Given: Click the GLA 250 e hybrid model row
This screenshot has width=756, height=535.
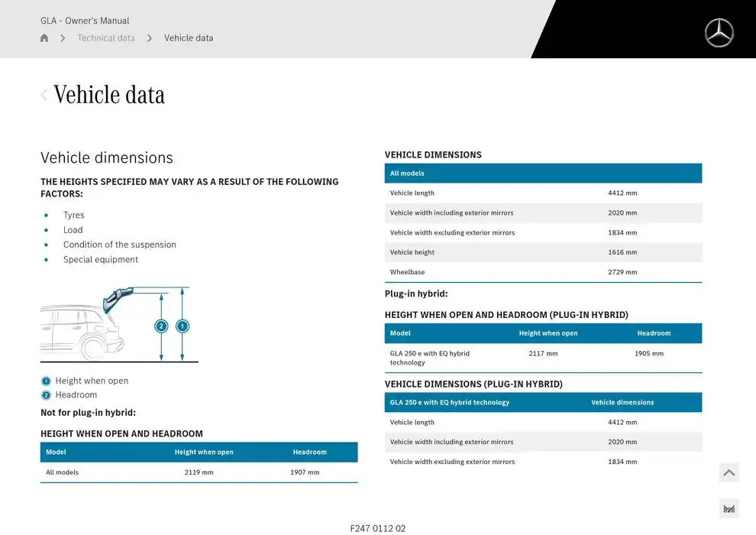Looking at the screenshot, I should (x=543, y=358).
